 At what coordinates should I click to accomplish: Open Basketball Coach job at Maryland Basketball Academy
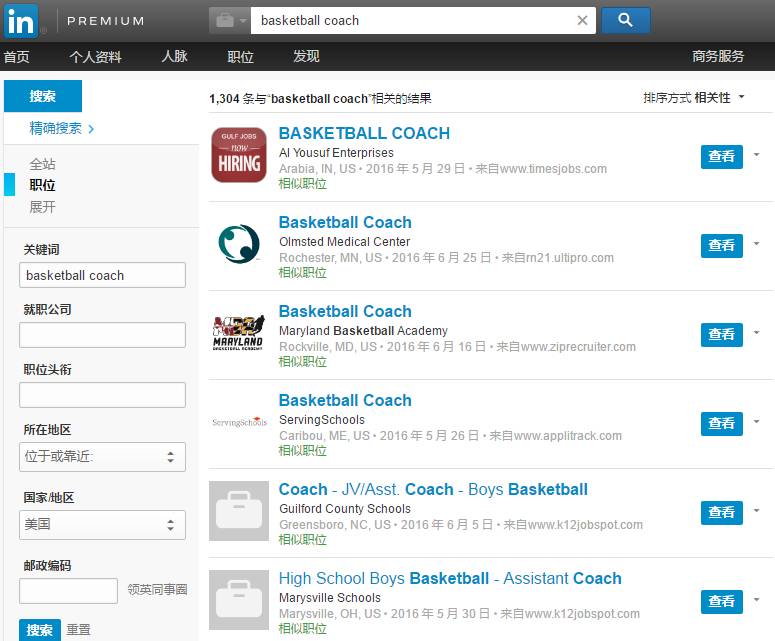[345, 311]
